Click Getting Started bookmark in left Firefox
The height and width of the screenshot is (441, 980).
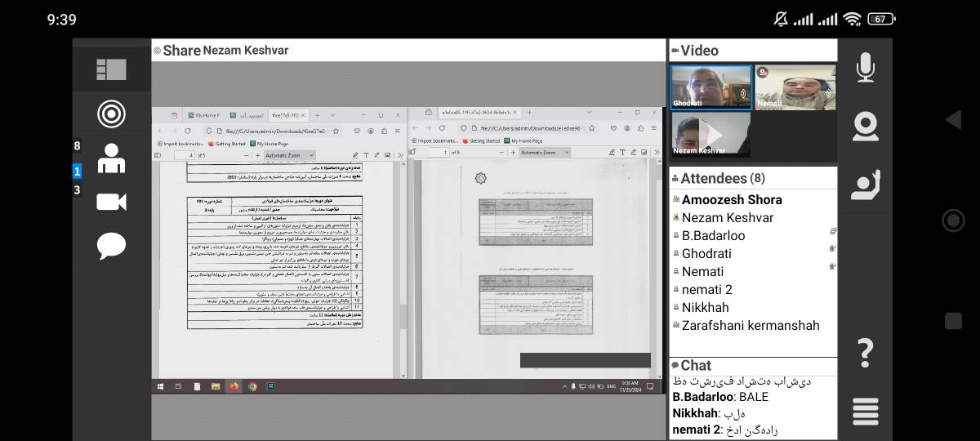226,144
